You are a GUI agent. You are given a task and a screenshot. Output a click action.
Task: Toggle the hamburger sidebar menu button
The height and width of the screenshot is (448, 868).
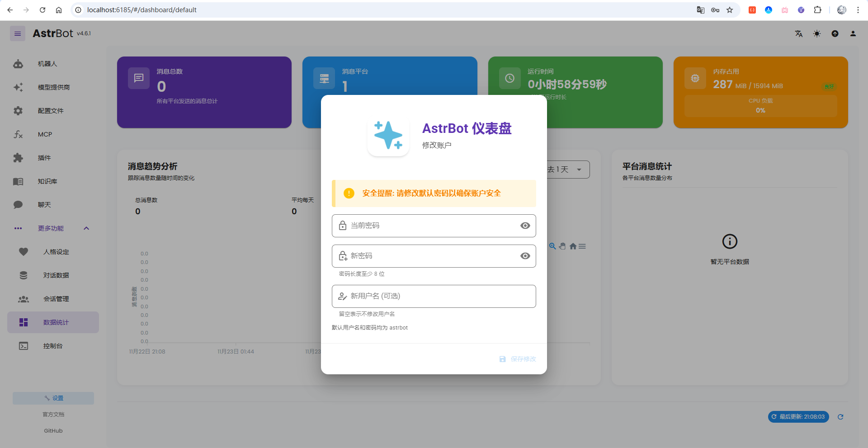(18, 33)
